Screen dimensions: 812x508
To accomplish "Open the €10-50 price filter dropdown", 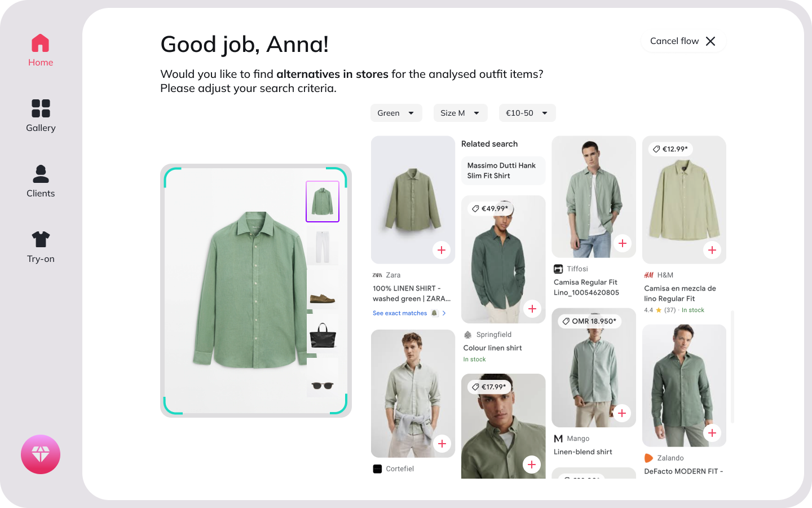I will point(527,113).
